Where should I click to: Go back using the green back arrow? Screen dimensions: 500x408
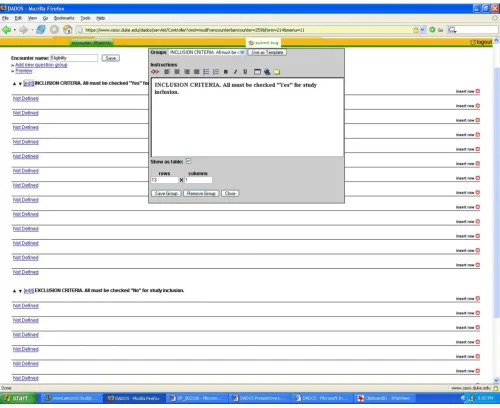coord(6,30)
